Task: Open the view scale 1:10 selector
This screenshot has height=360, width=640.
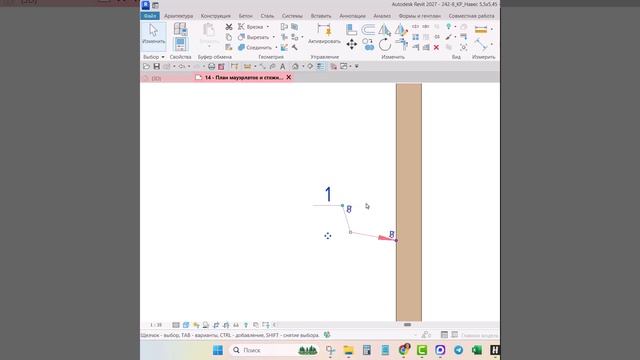Action: click(156, 325)
